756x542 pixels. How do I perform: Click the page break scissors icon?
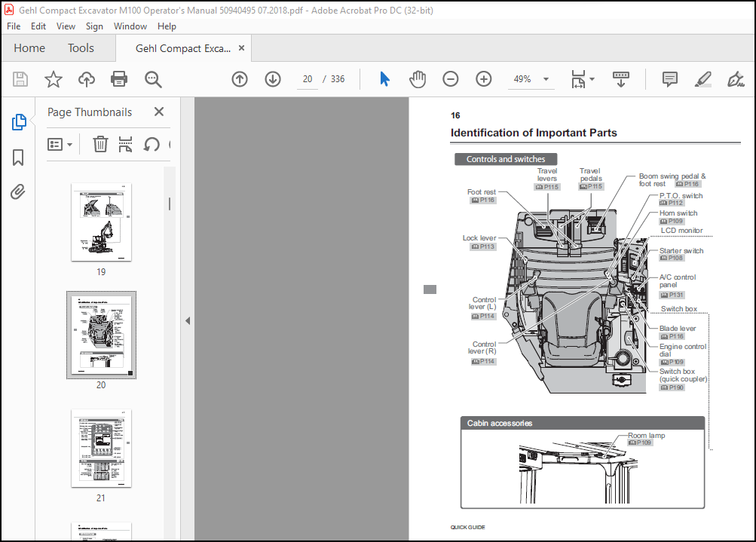point(125,144)
